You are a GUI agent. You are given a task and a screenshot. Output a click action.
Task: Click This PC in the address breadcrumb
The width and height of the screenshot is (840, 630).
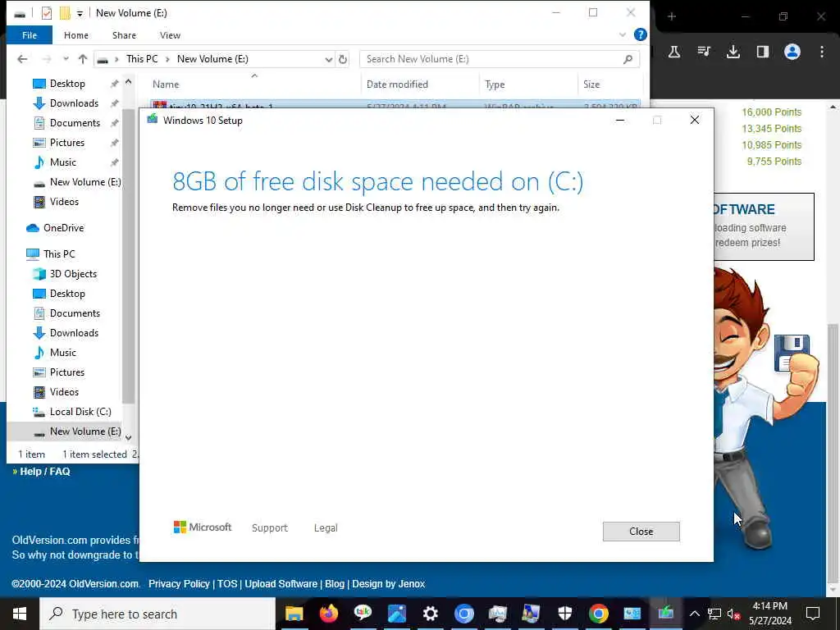(142, 59)
